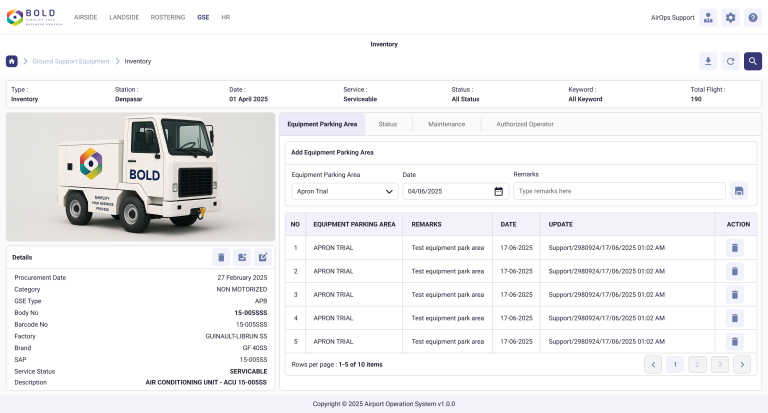Go to page 3
Screen dimensions: 768x413
(720, 364)
